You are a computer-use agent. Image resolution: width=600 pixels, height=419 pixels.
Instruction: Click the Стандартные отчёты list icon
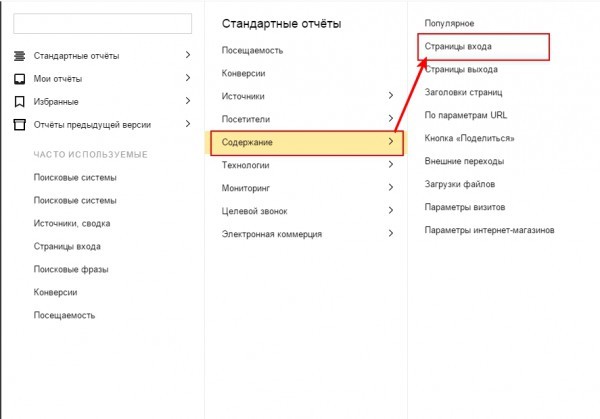[20, 56]
